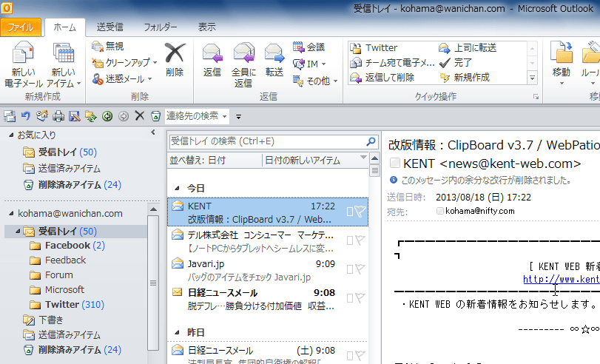
Task: Open the customize quick access toolbar arrow
Action: tap(238, 117)
